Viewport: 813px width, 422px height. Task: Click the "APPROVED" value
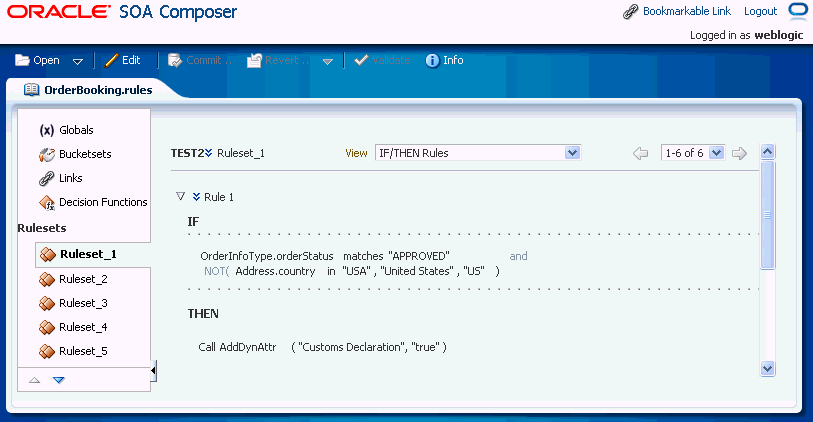pyautogui.click(x=418, y=256)
